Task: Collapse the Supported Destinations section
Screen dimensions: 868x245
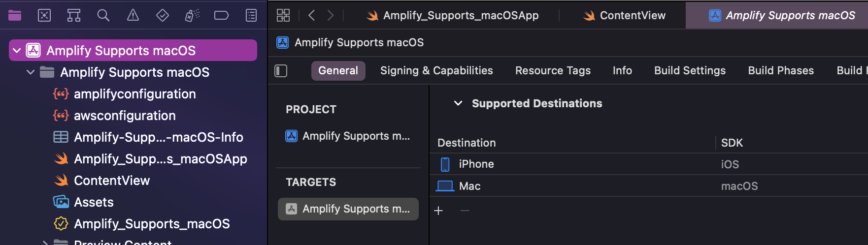Action: tap(458, 103)
